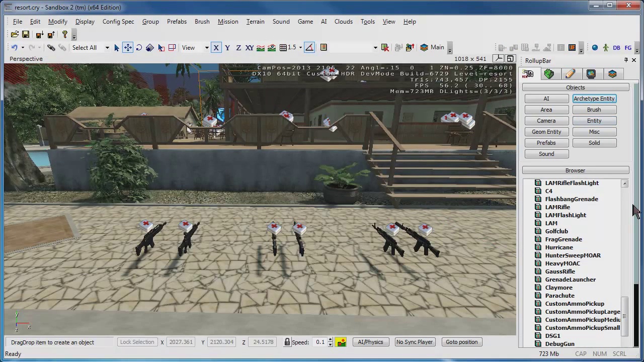Expand the View coordinate system dropdown
Image resolution: width=644 pixels, height=362 pixels.
click(206, 48)
